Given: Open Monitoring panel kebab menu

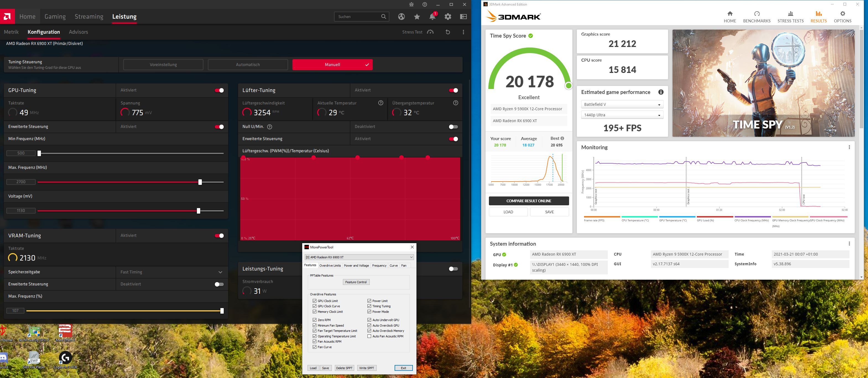Looking at the screenshot, I should pos(849,147).
